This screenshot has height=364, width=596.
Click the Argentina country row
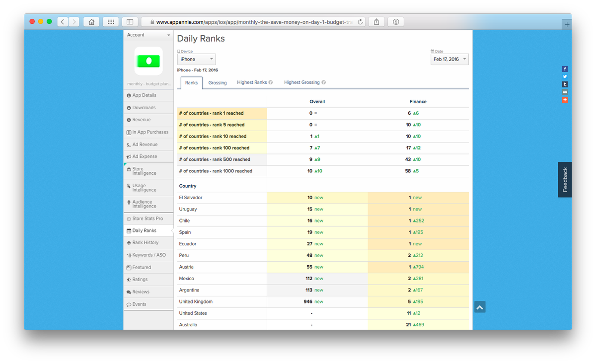tap(323, 290)
